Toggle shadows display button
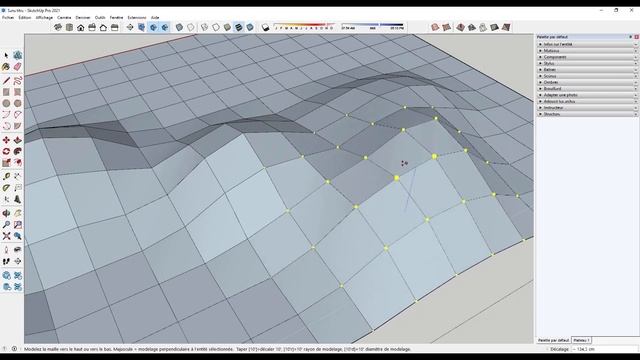This screenshot has height=360, width=640. click(265, 27)
